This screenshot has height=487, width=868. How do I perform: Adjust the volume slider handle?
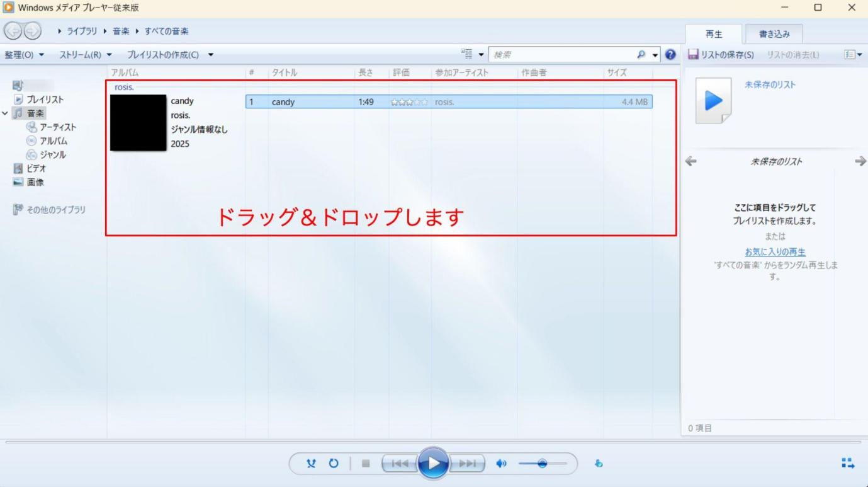(542, 464)
